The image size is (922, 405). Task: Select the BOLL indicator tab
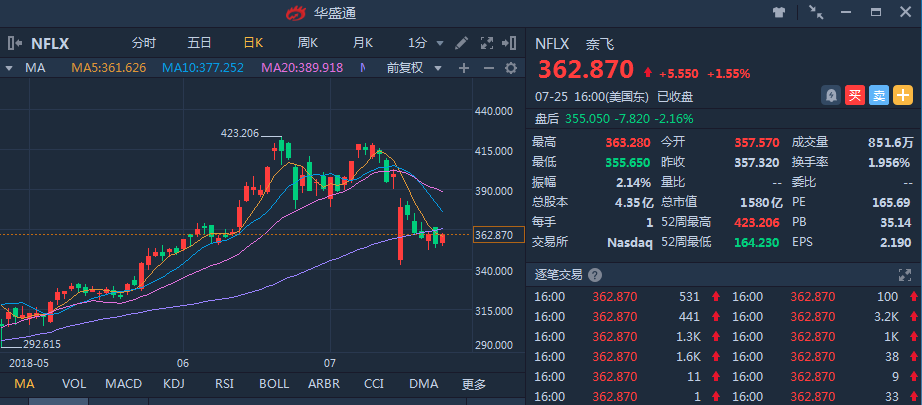point(274,384)
